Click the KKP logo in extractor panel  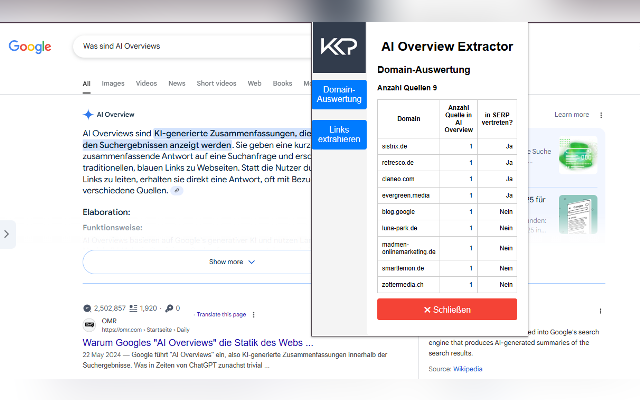click(339, 47)
